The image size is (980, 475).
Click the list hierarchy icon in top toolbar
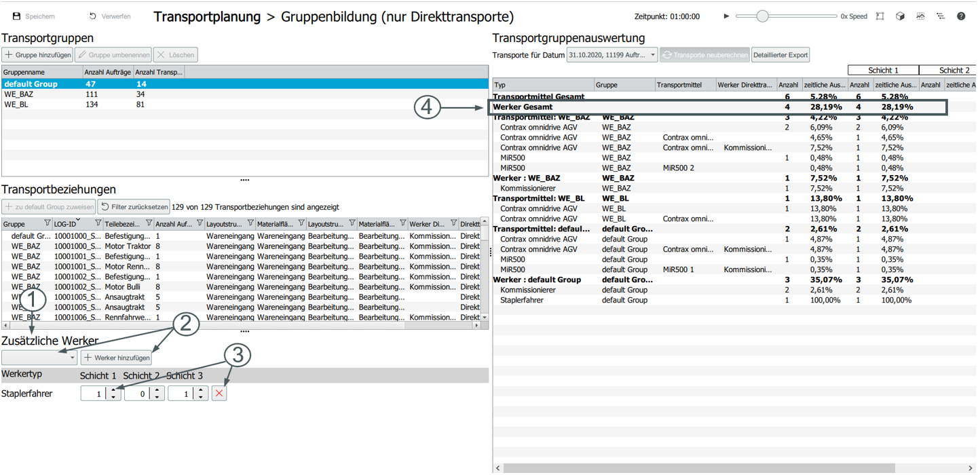(941, 16)
